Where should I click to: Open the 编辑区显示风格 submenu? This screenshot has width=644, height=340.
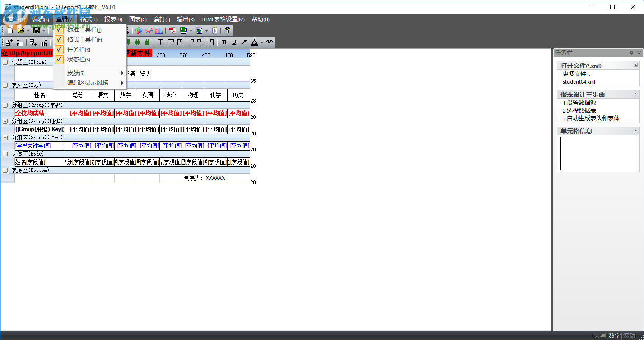click(90, 83)
